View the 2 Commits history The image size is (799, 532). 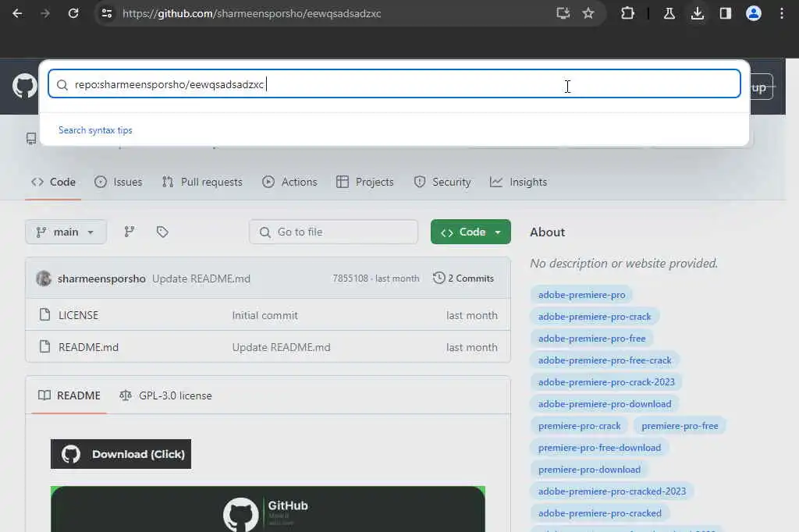[463, 278]
